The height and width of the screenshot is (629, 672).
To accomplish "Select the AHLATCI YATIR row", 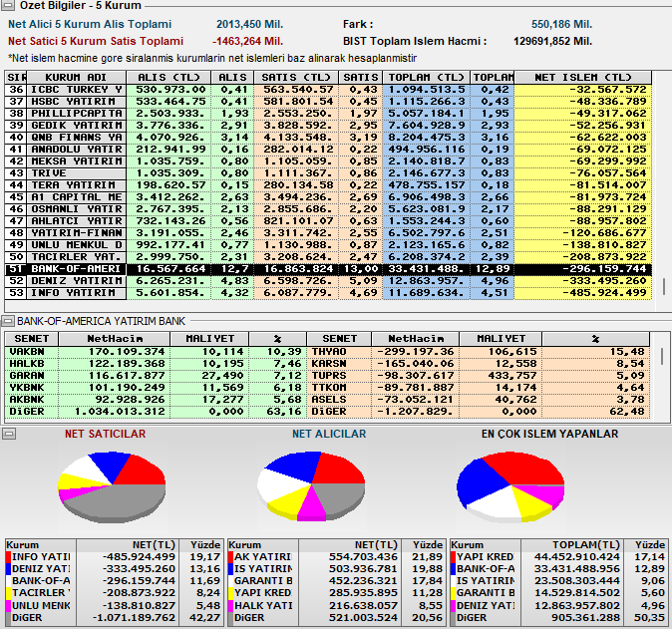I will click(x=328, y=221).
